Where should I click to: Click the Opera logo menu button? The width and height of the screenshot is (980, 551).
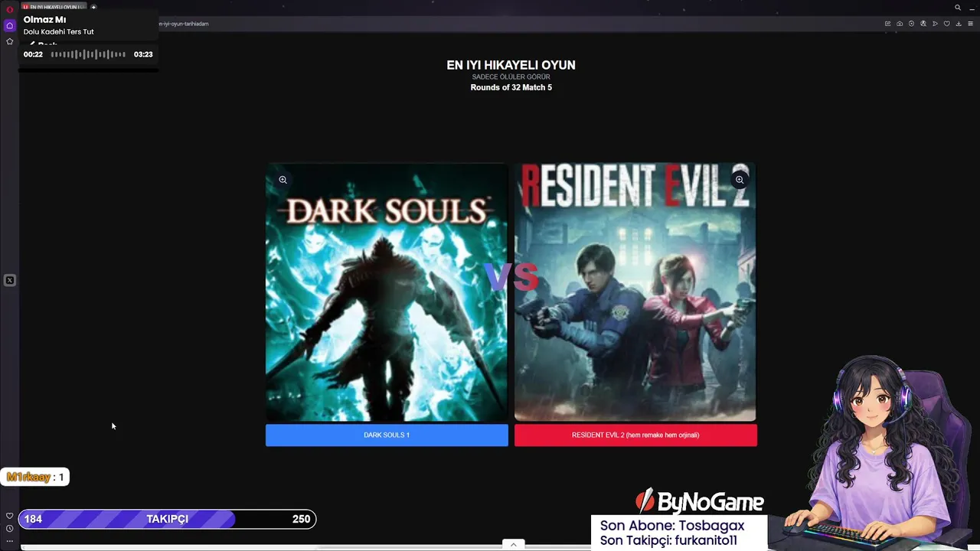pos(9,9)
